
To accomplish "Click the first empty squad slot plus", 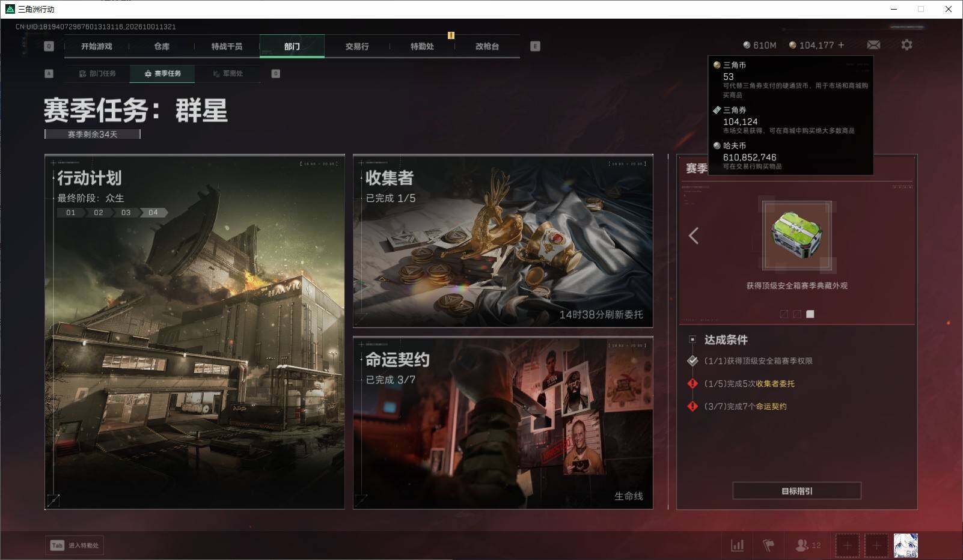I will 847,546.
